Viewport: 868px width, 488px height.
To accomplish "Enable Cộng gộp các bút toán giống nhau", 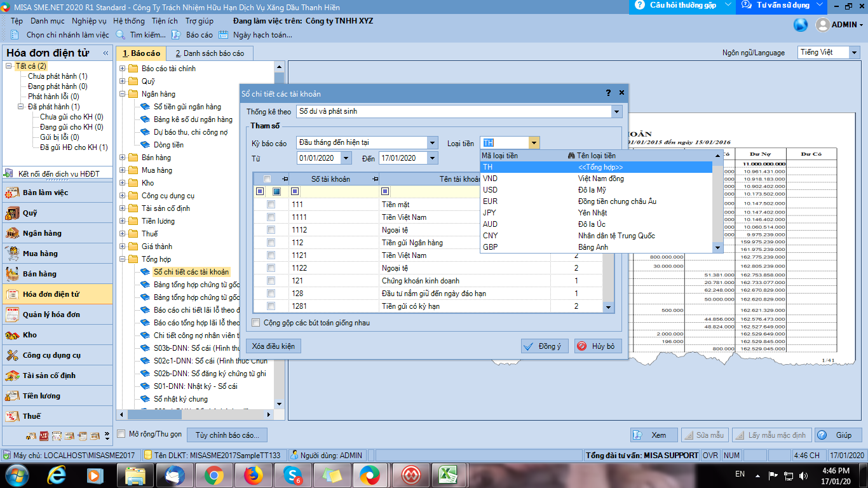I will pos(256,323).
